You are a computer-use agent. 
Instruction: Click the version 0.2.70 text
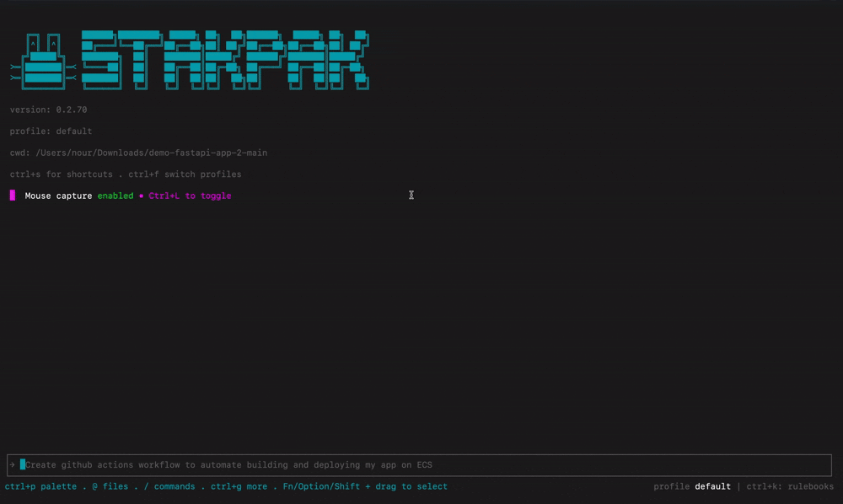point(47,110)
